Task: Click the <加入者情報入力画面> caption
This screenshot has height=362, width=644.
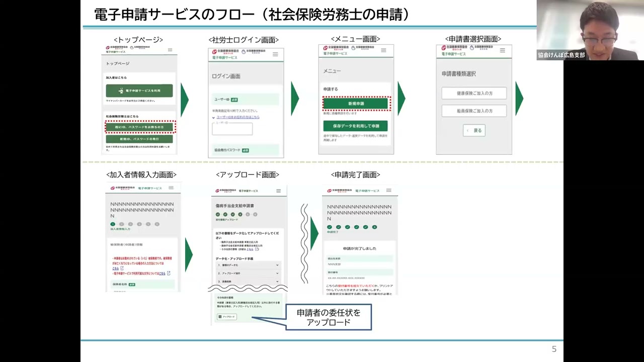Action: click(x=141, y=174)
